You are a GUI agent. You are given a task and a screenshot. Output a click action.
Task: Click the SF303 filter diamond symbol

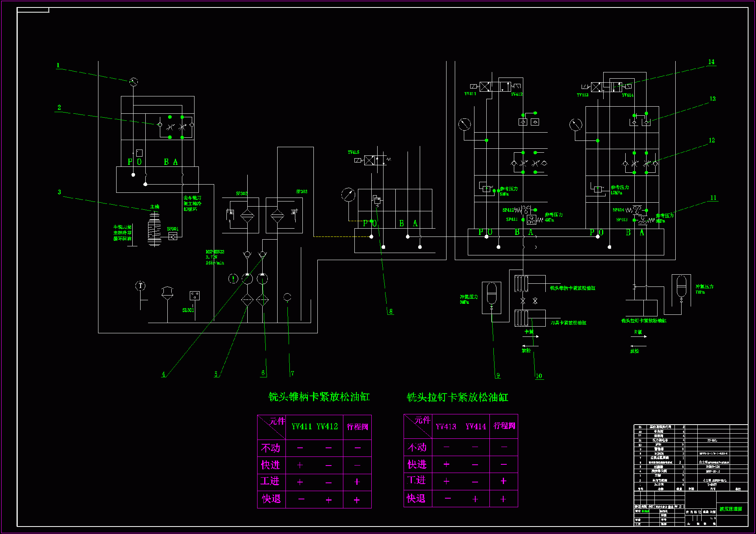pyautogui.click(x=277, y=216)
